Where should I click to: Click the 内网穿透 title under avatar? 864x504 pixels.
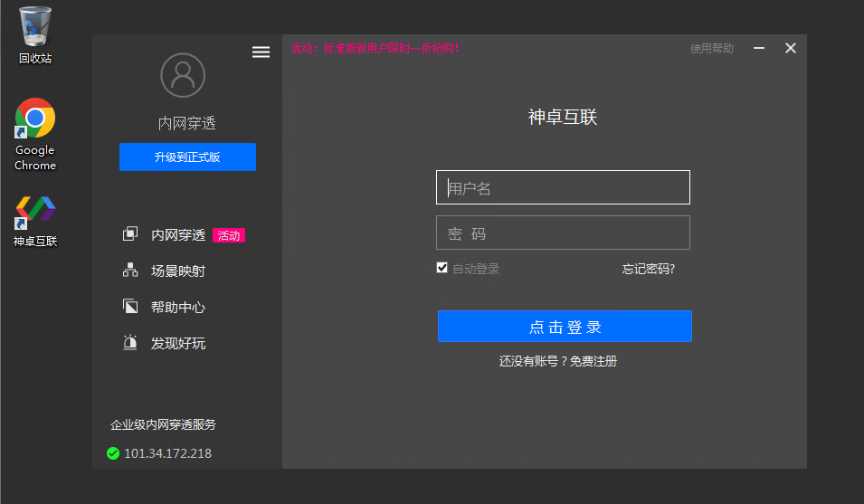186,123
